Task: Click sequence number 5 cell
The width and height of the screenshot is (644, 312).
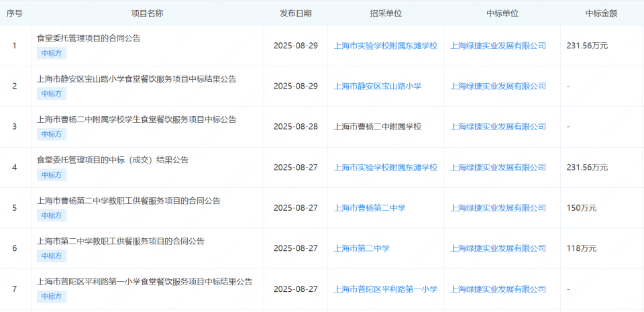Action: (x=14, y=208)
